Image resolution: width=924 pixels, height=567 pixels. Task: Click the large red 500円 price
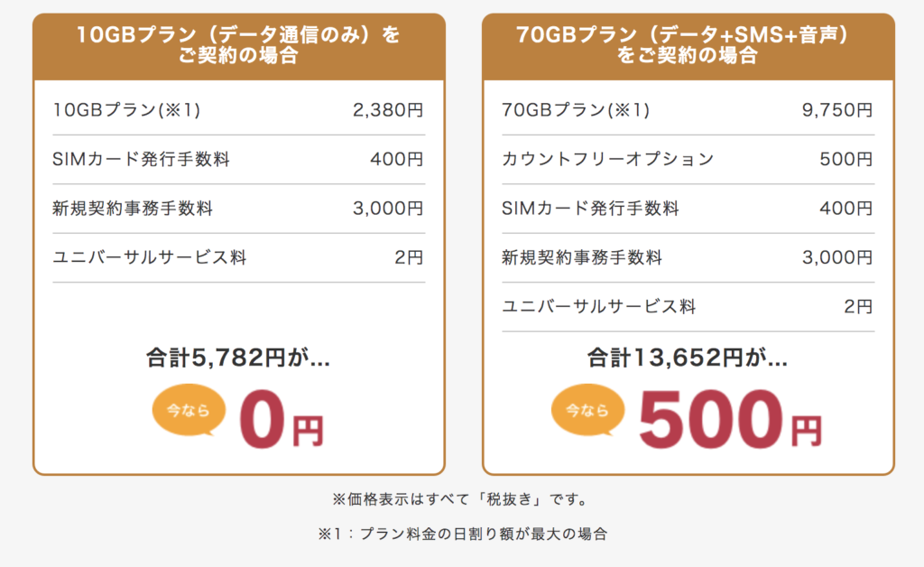click(730, 419)
